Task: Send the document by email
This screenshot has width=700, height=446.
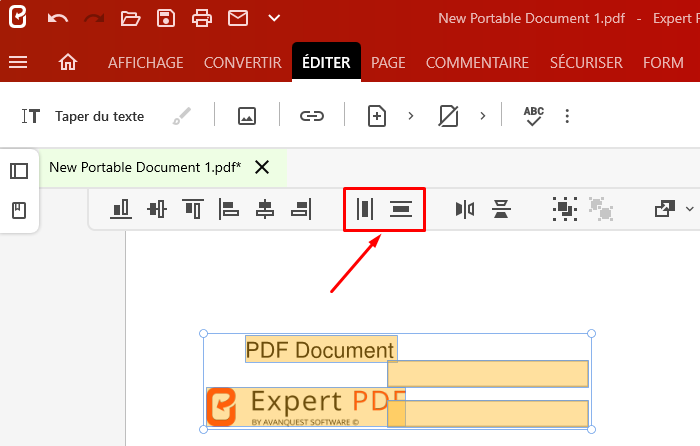Action: (x=238, y=18)
